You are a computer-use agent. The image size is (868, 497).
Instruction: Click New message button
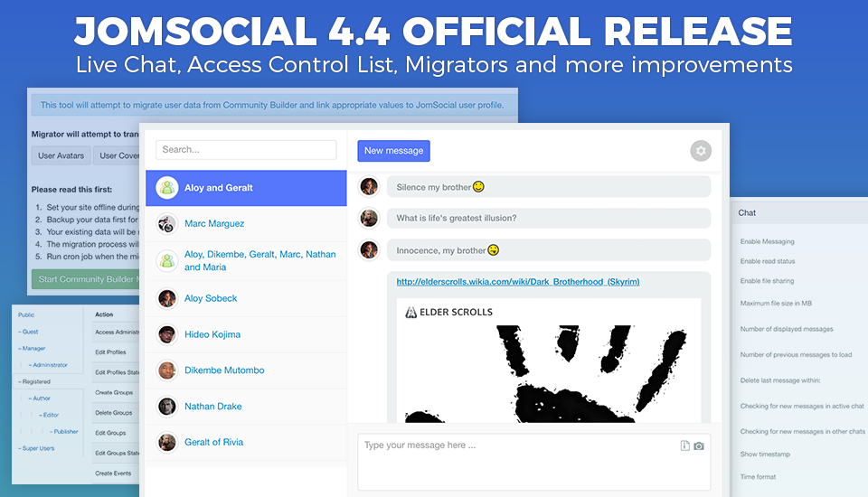click(393, 151)
